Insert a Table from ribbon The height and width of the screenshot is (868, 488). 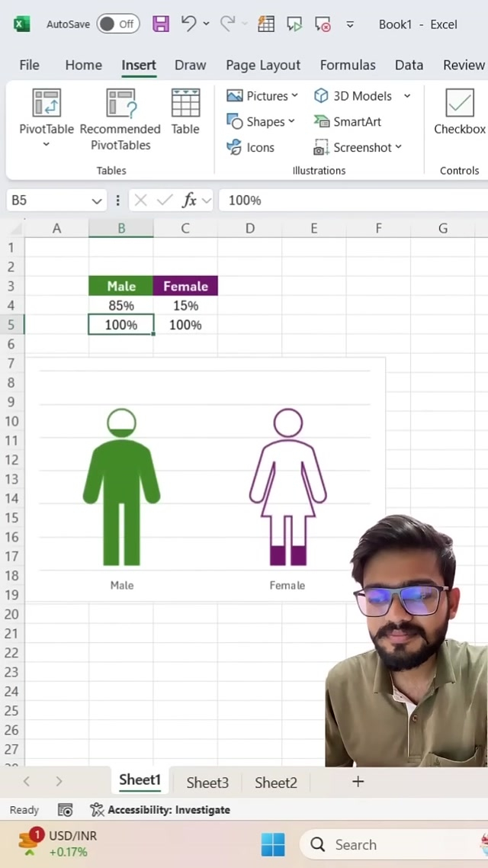point(185,111)
